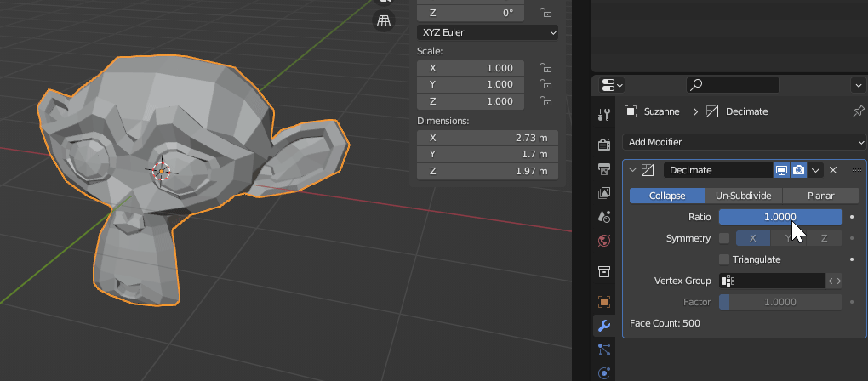Open the Add Modifier dropdown
Image resolution: width=868 pixels, height=381 pixels.
click(744, 142)
